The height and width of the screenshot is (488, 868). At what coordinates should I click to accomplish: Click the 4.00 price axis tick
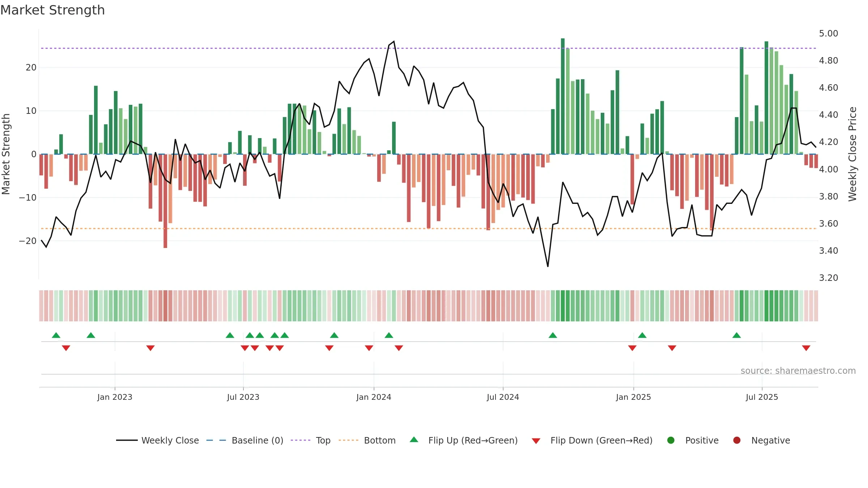829,170
